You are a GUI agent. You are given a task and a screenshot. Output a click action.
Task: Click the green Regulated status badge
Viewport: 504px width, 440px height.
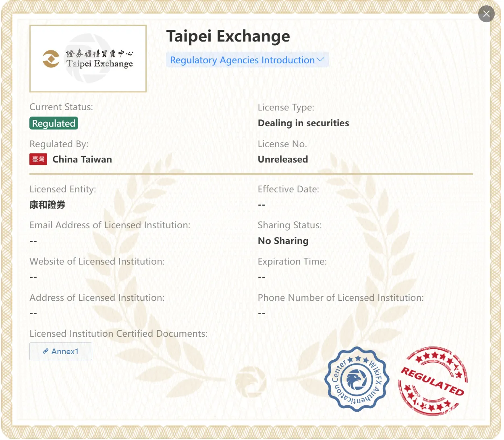tap(54, 123)
